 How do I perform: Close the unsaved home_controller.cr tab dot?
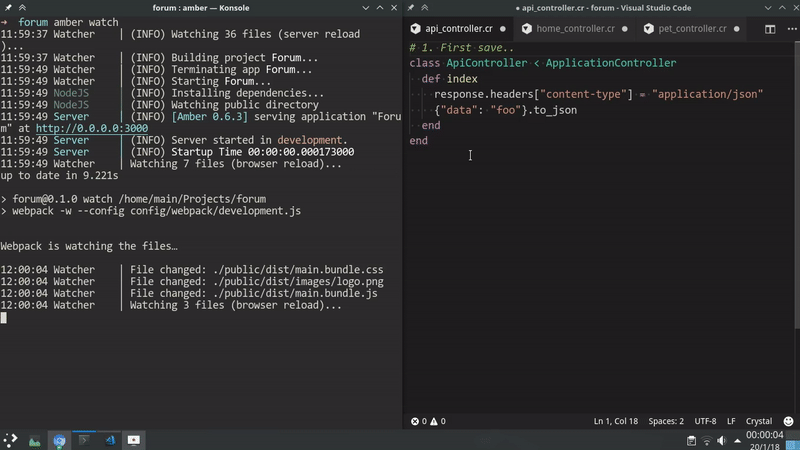tap(624, 29)
